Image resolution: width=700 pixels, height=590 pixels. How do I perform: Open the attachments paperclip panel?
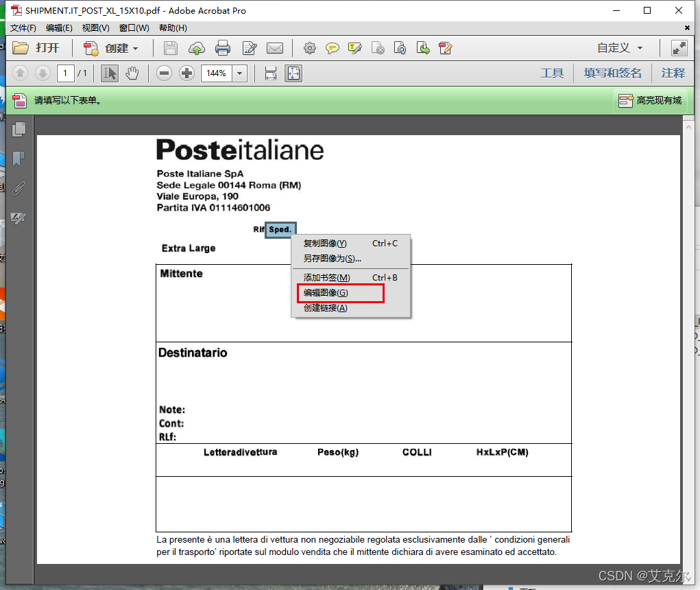(19, 189)
